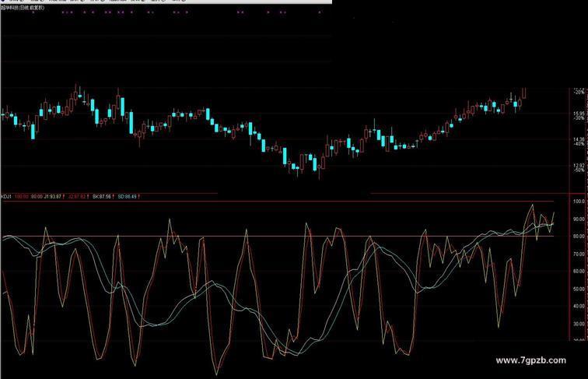Select the last tall red candlestick on the right

coord(524,93)
